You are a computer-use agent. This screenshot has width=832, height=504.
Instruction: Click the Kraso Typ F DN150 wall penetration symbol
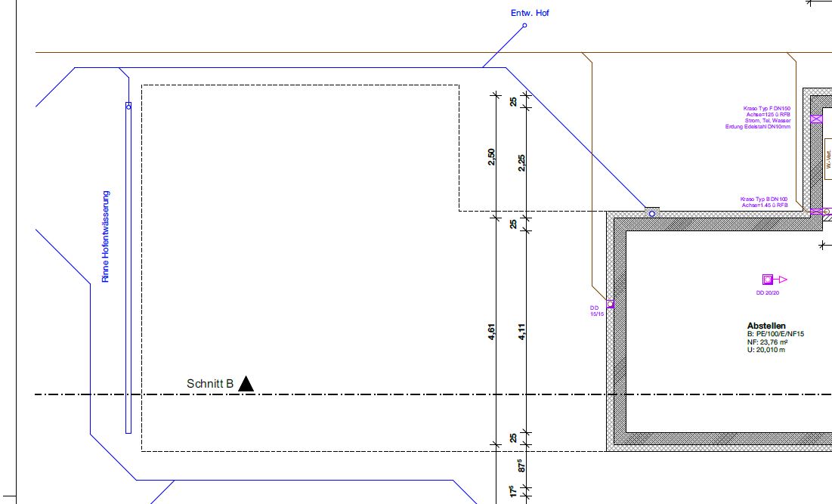click(815, 119)
